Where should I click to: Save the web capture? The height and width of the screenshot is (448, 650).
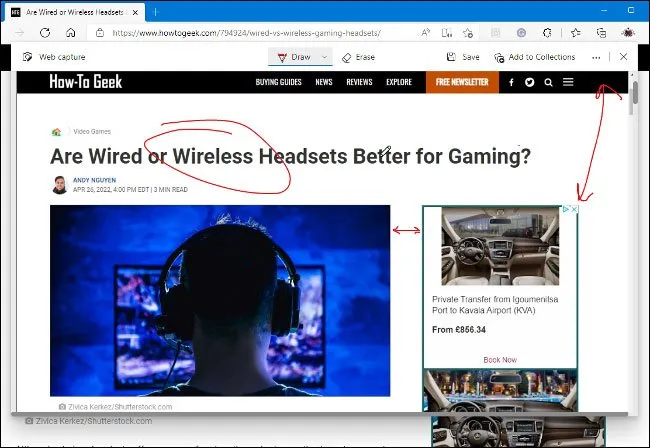(x=463, y=57)
